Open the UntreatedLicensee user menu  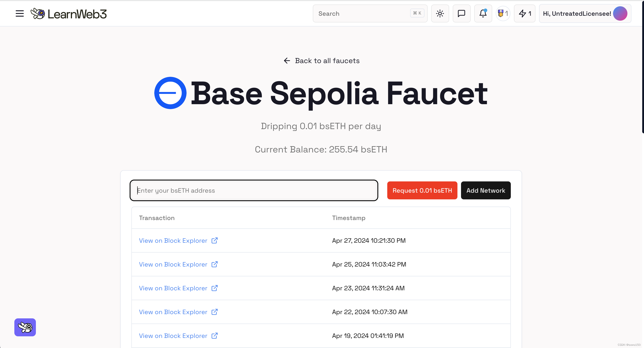(585, 13)
